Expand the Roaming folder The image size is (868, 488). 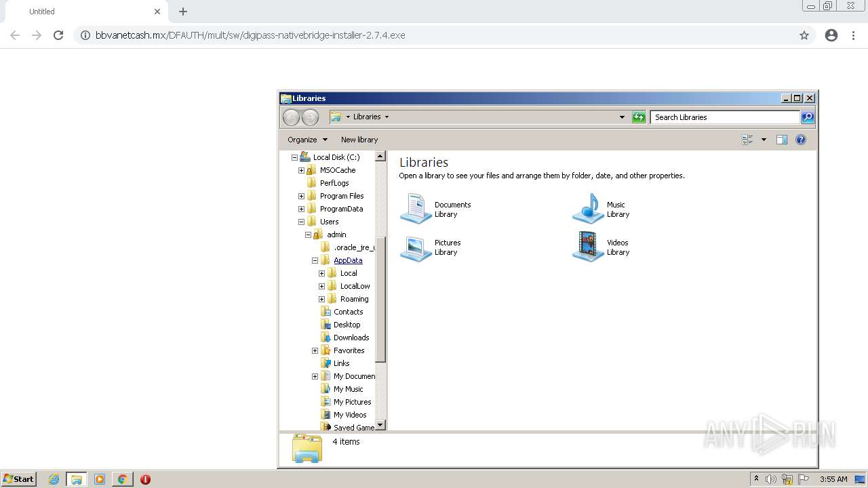tap(321, 299)
